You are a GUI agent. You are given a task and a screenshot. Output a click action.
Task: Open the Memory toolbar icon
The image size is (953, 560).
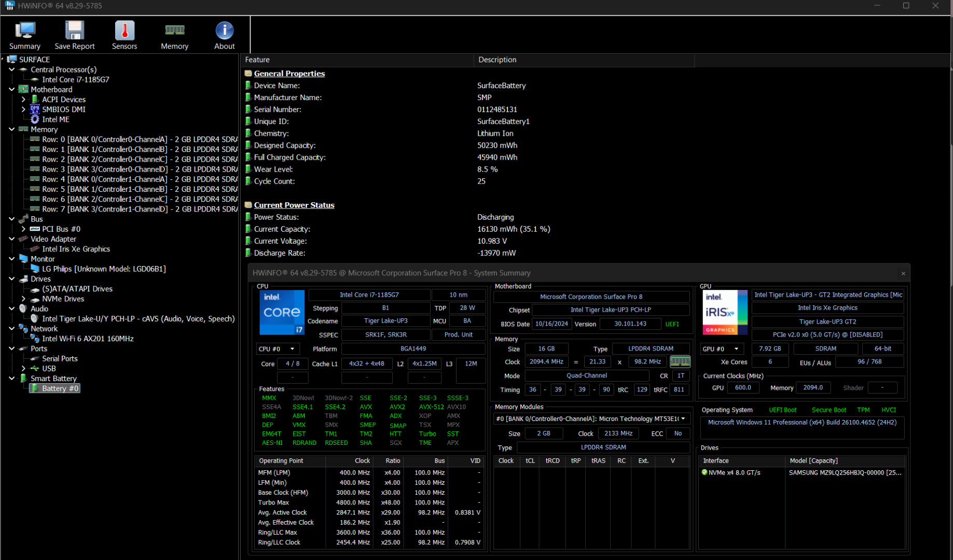(174, 35)
